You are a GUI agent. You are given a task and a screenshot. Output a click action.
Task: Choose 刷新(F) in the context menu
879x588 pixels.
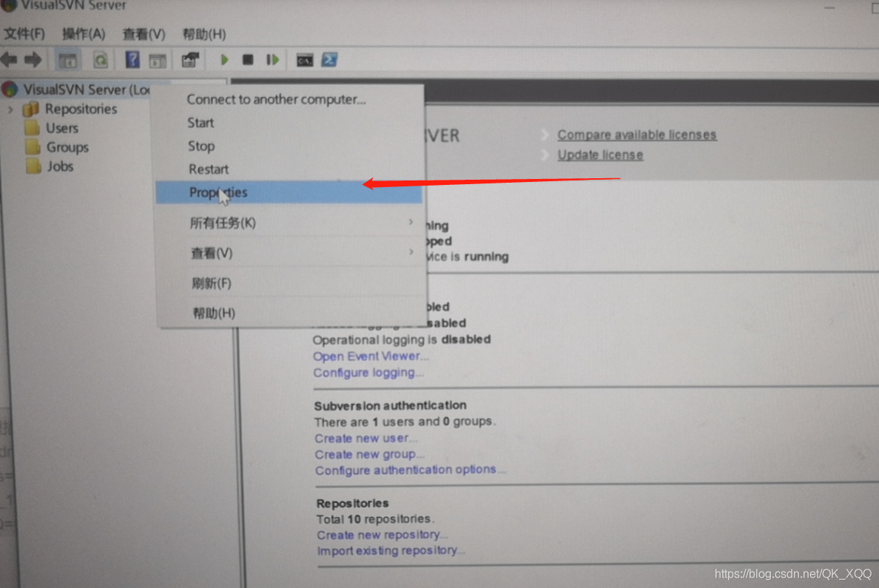pyautogui.click(x=212, y=283)
